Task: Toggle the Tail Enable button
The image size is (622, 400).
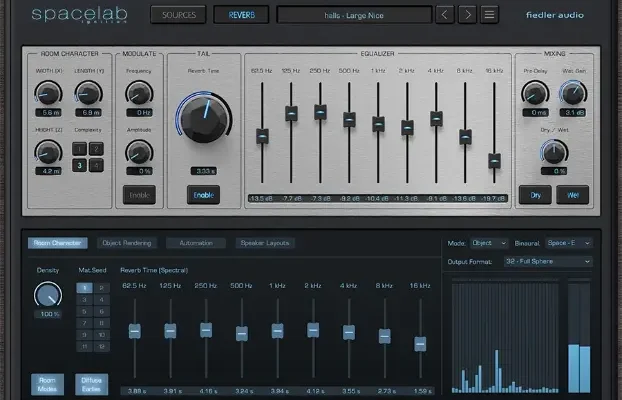Action: pyautogui.click(x=203, y=195)
